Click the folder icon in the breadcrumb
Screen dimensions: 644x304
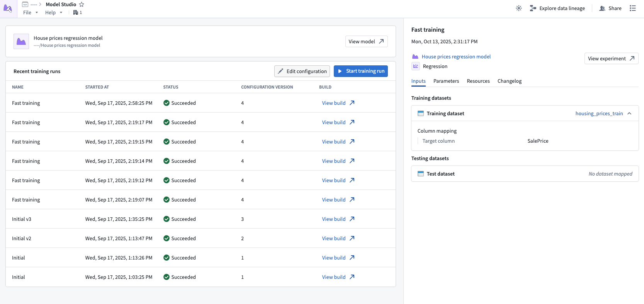coord(25,4)
